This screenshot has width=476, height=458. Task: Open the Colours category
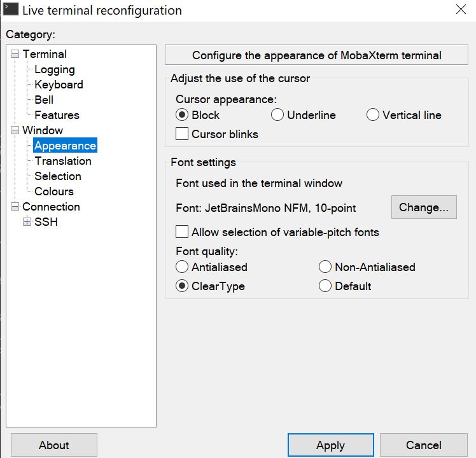(54, 191)
